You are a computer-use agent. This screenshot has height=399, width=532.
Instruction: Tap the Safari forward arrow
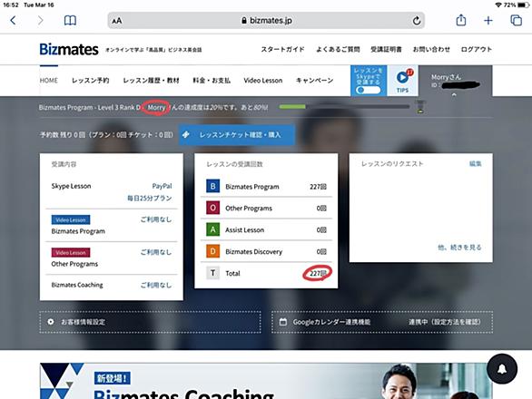click(40, 20)
